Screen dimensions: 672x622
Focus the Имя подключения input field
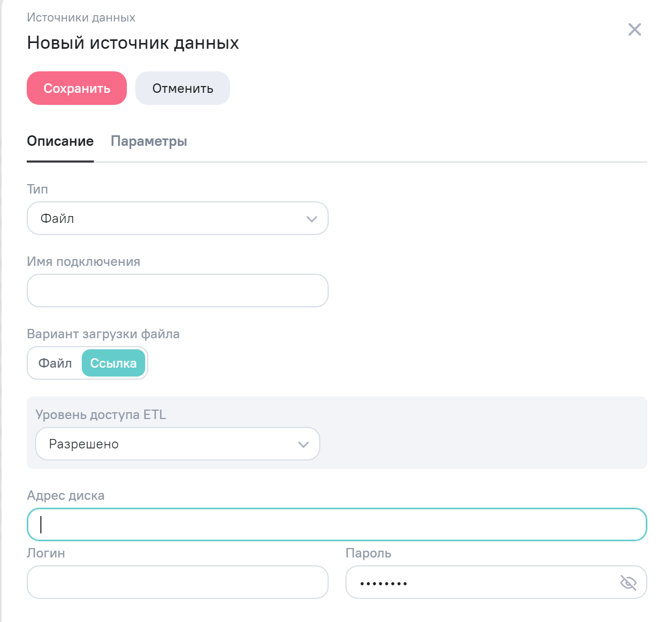178,291
